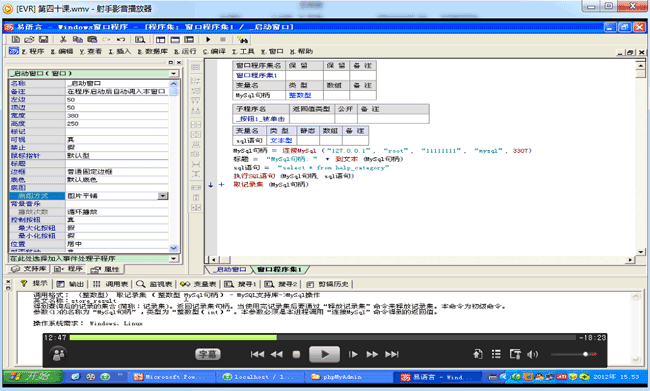Click the Undo arrow icon

click(121, 39)
